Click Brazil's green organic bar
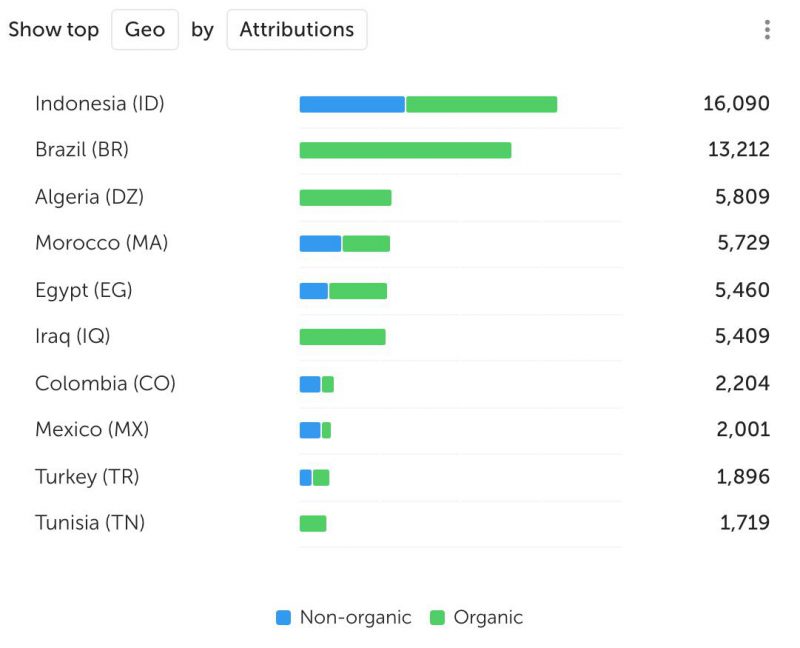The width and height of the screenshot is (800, 648). pos(405,150)
